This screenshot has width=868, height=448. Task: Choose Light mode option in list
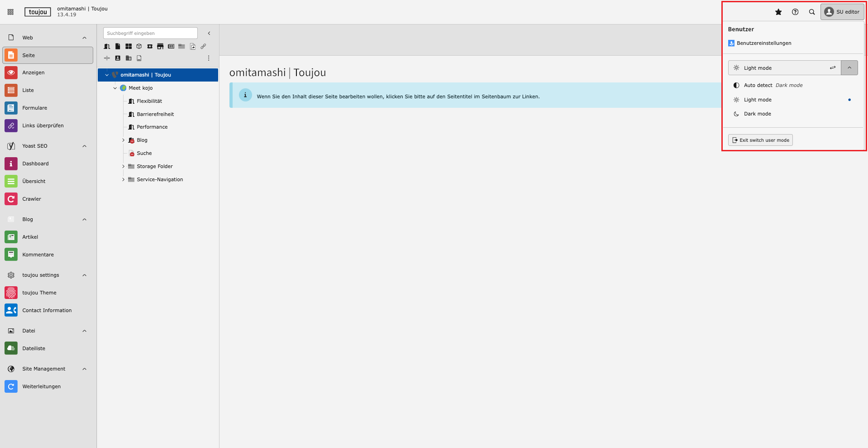tap(758, 100)
